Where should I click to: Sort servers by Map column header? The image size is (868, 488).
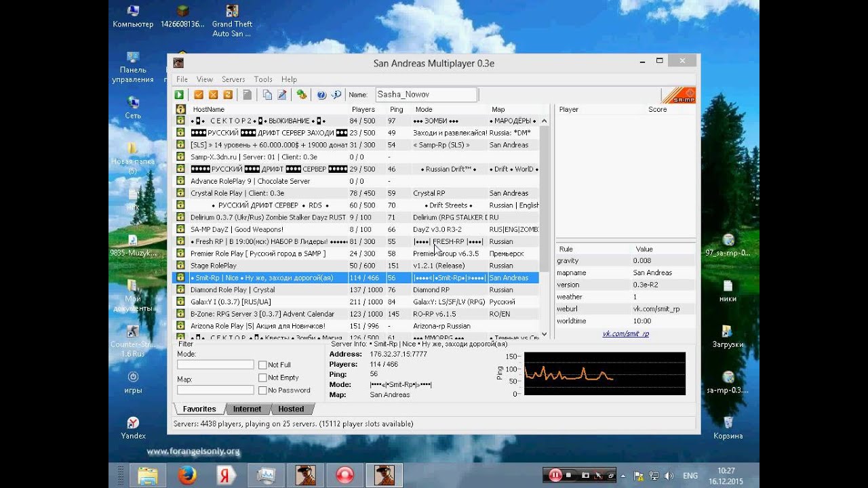[x=513, y=109]
